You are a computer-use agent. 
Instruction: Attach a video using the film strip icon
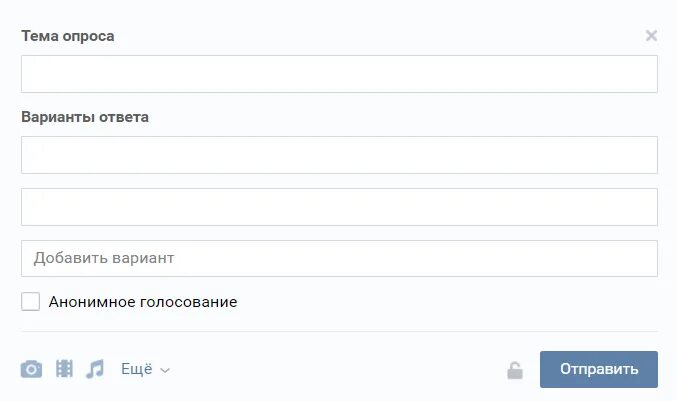coord(64,369)
